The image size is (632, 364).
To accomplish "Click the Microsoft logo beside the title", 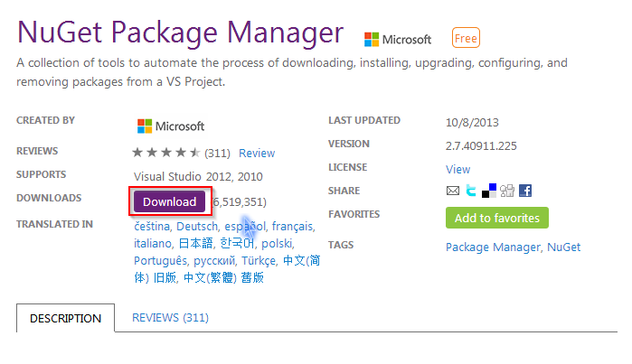I will click(398, 40).
